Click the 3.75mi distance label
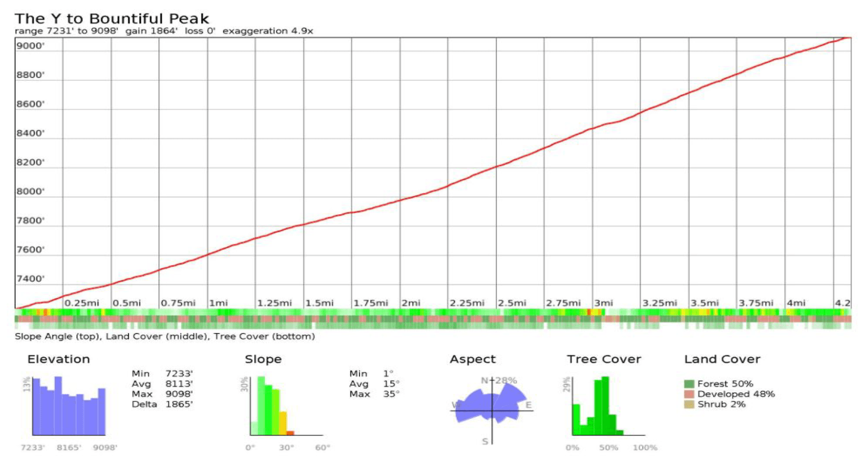 click(756, 303)
